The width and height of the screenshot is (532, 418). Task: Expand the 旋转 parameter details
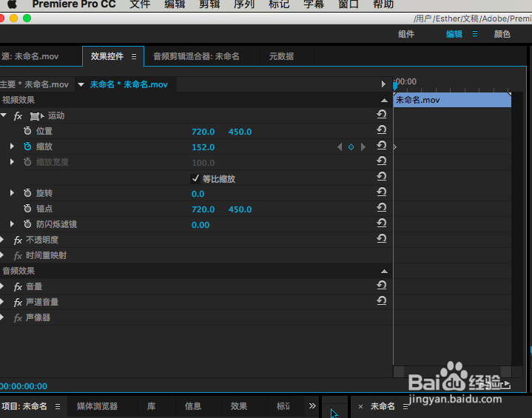tap(13, 192)
